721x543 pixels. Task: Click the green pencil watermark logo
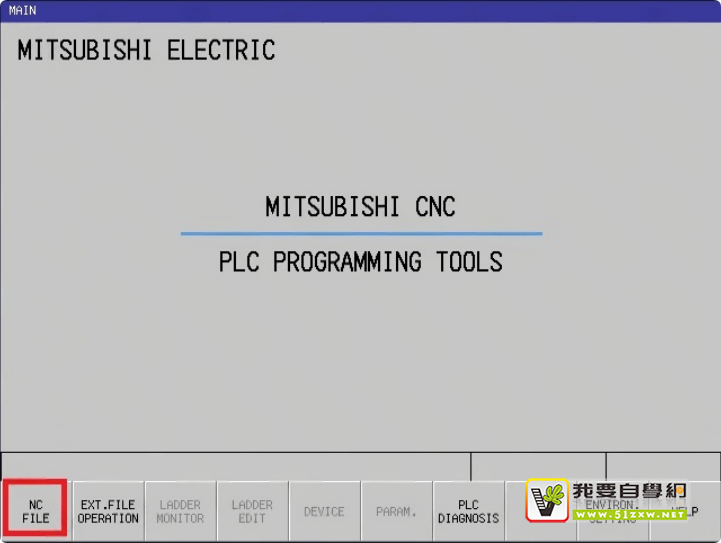click(x=548, y=499)
